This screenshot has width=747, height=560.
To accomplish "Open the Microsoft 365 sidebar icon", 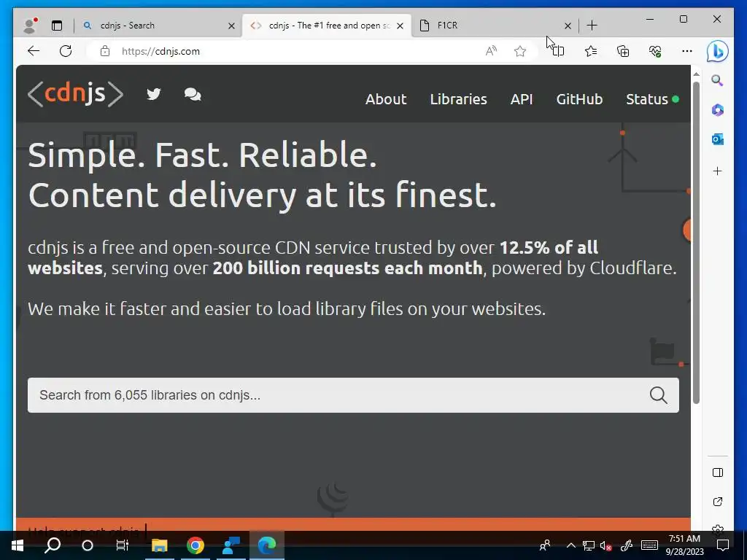I will point(718,110).
